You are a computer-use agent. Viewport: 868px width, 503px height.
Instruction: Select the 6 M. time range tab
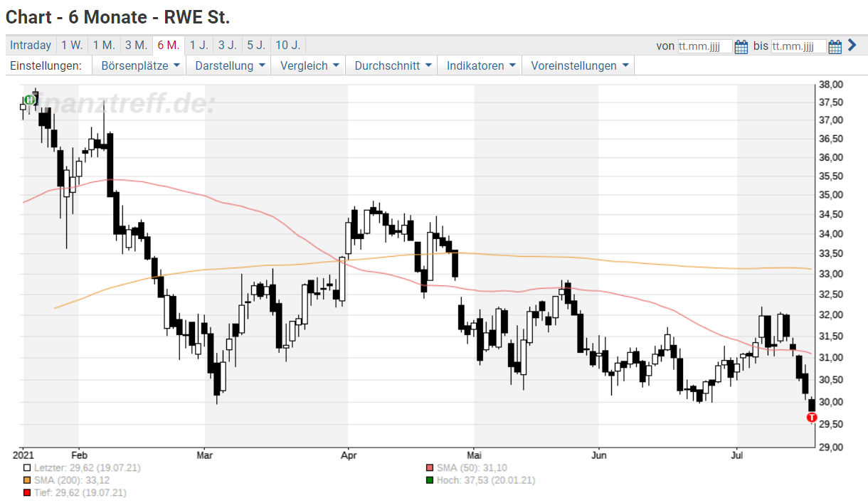[x=169, y=45]
